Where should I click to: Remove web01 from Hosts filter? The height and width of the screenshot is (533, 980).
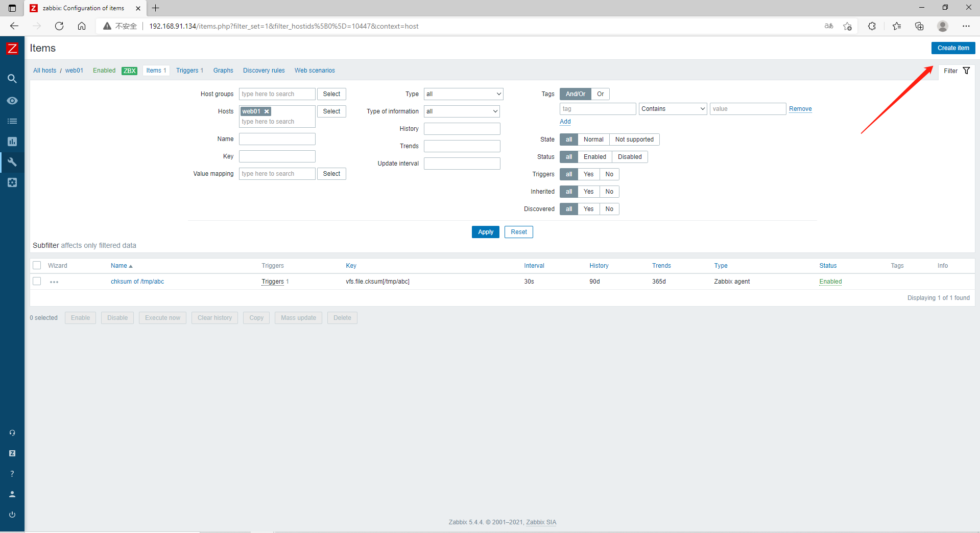point(267,111)
